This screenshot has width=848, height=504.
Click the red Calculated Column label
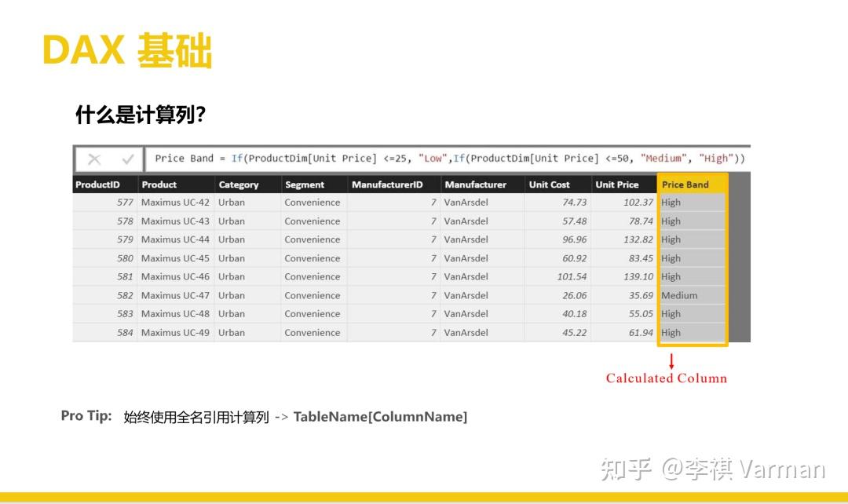click(666, 378)
